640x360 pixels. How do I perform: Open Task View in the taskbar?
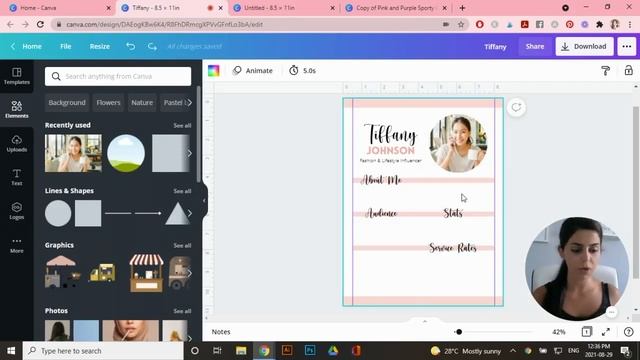click(217, 351)
